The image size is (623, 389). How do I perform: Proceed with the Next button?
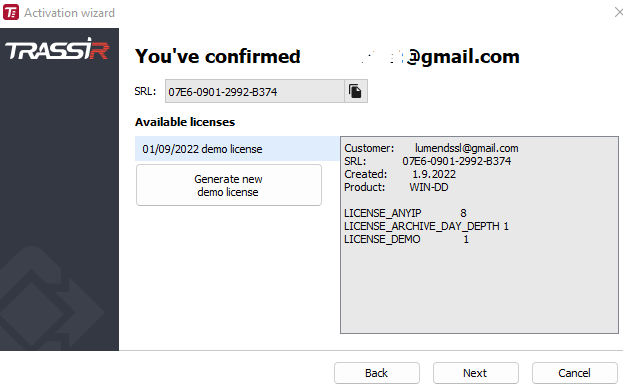coord(476,373)
